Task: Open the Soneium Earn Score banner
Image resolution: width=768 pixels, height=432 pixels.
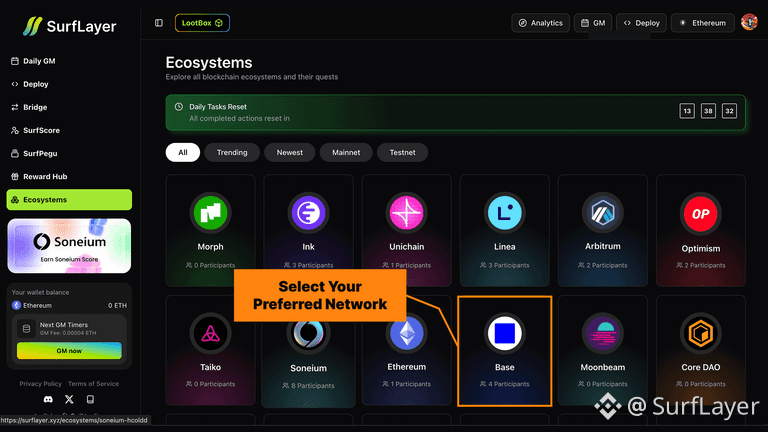Action: pos(69,246)
